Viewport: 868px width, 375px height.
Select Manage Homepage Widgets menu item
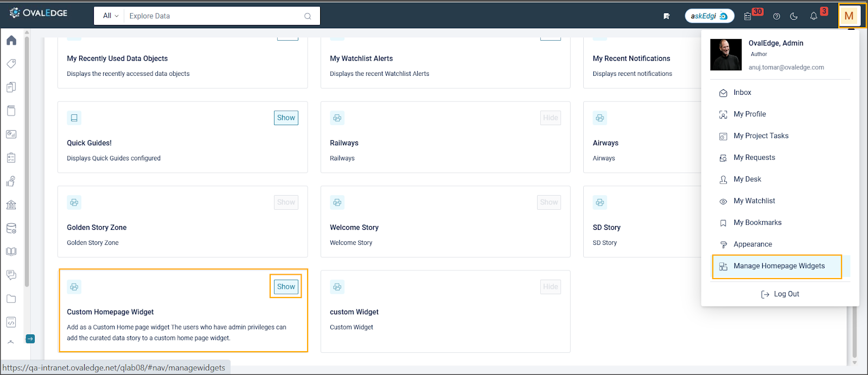pos(778,266)
